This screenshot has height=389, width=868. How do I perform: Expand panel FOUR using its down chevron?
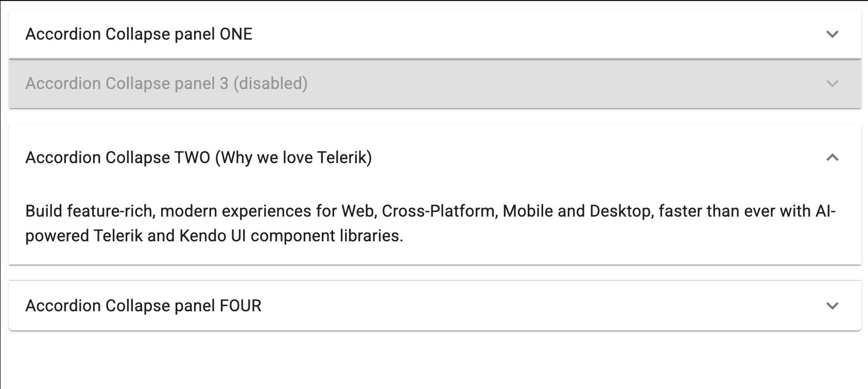coord(832,306)
